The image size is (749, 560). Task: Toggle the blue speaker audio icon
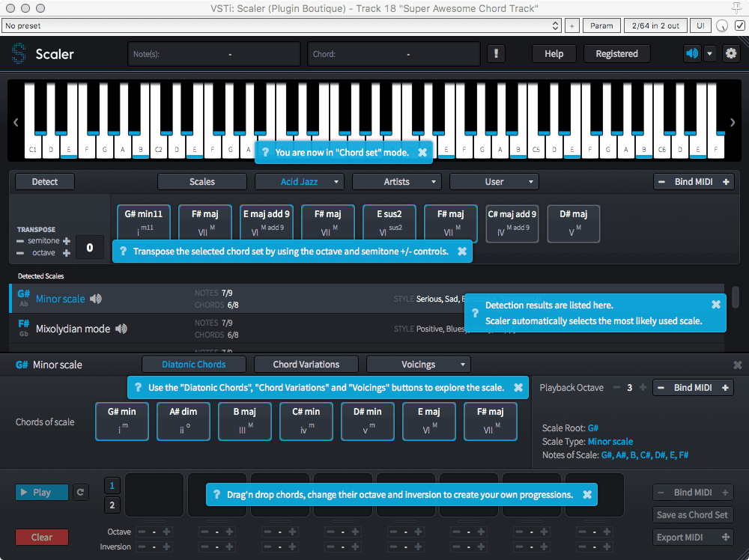(x=692, y=54)
